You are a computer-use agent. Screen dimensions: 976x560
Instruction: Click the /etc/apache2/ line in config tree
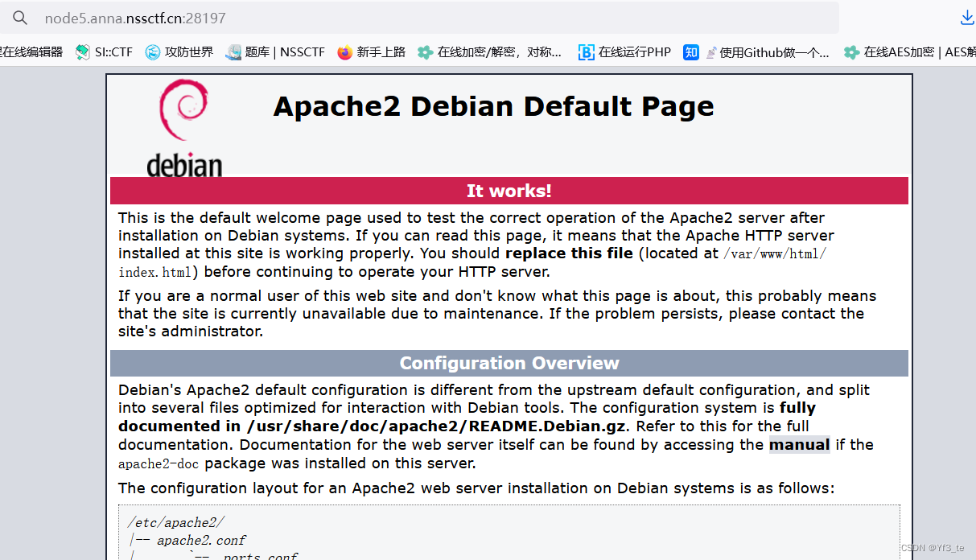(x=175, y=523)
